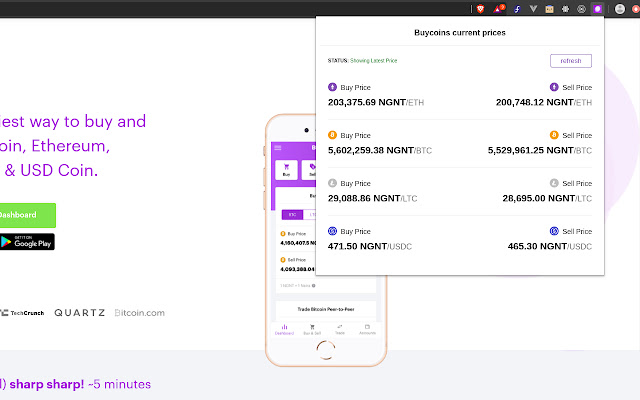
Task: Click the Bitcoin icon by phone mockup Buy Price
Action: (282, 234)
